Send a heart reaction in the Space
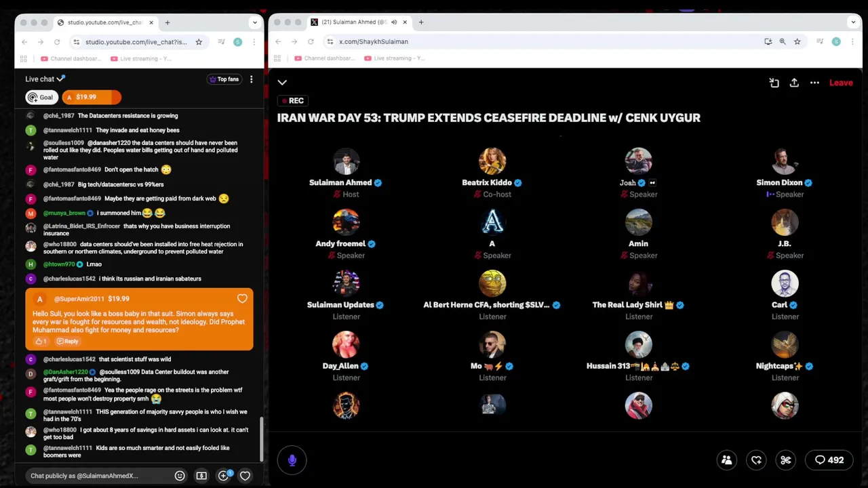Screen dimensions: 868x488 tap(756, 460)
